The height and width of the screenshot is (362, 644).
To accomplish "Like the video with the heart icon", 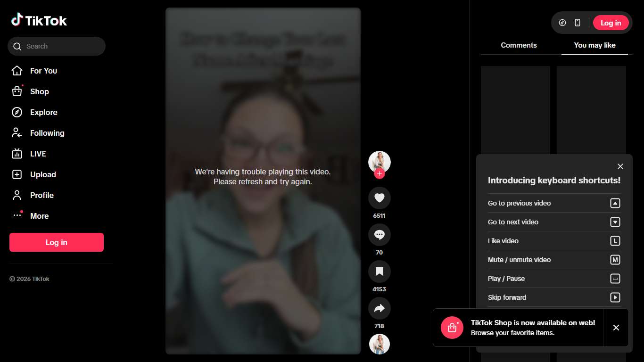I will [x=379, y=198].
